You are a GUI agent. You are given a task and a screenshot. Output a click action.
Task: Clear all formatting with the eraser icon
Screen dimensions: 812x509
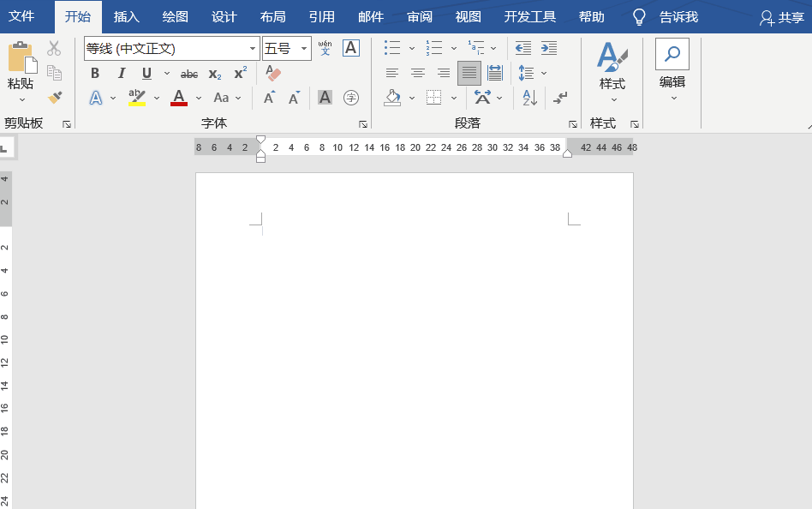[273, 74]
